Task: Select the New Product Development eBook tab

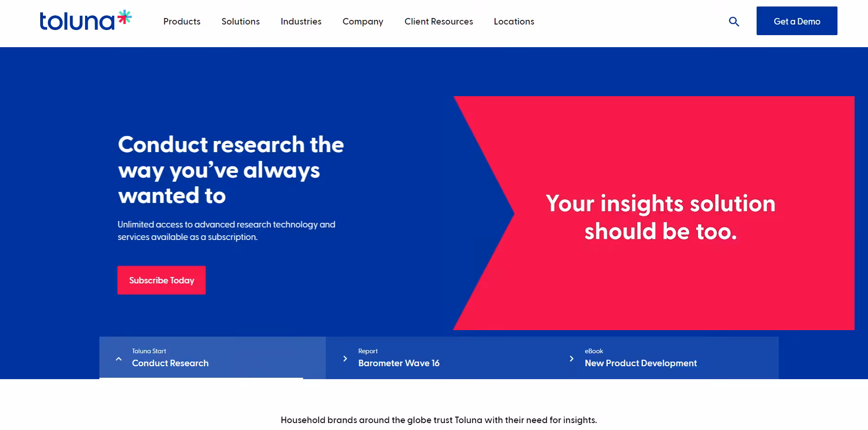Action: tap(666, 358)
